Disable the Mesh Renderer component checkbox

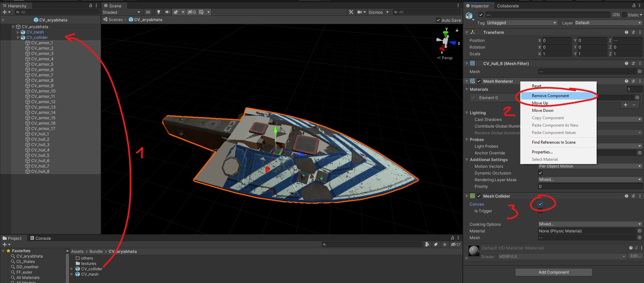(x=479, y=81)
